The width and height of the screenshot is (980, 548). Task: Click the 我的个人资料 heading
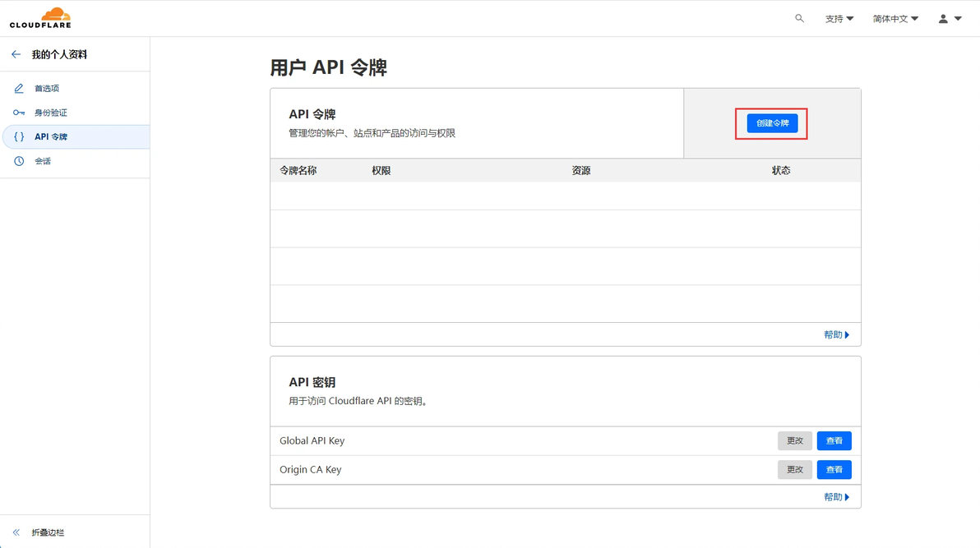click(x=59, y=54)
